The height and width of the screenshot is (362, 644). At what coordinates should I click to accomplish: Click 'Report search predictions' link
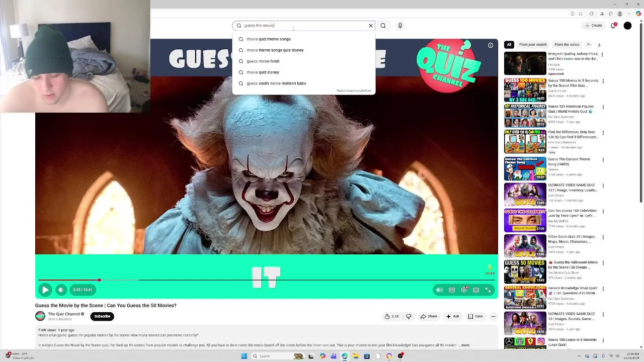click(x=354, y=91)
